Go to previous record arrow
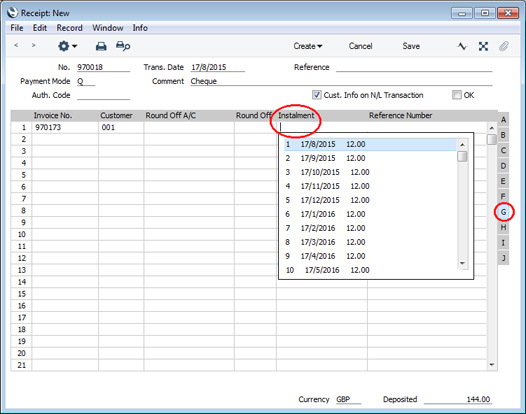 coord(16,45)
